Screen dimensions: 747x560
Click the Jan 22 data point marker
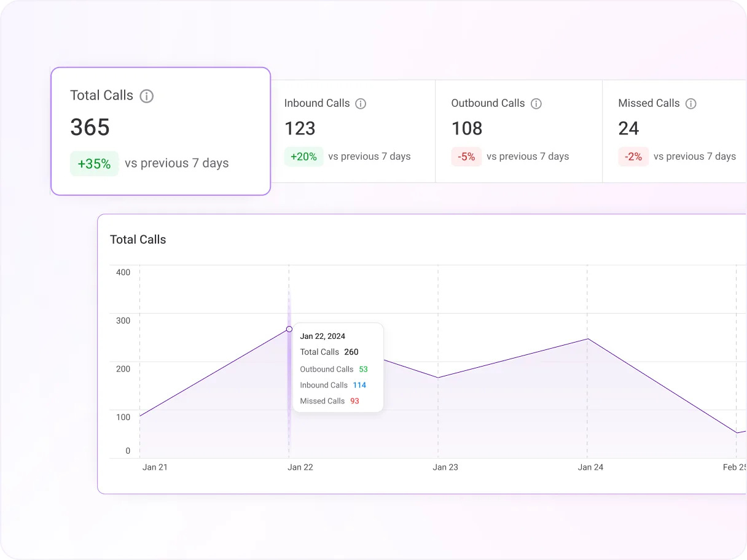(x=289, y=329)
